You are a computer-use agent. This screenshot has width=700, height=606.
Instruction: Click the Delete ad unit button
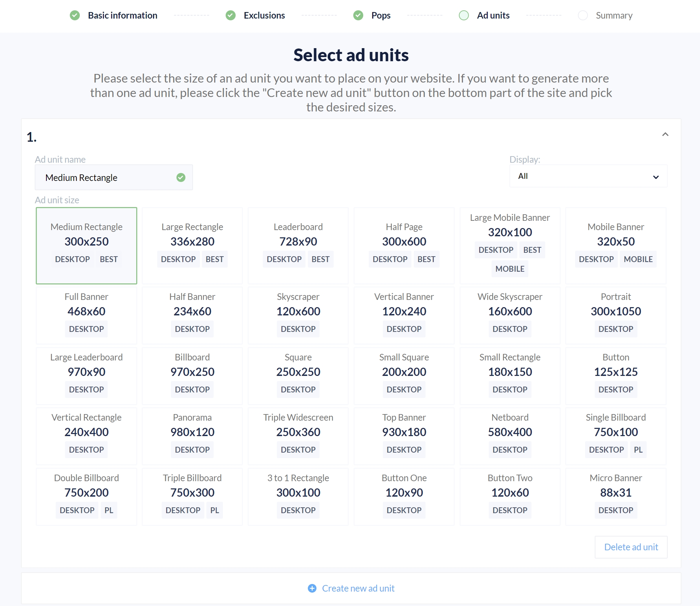[631, 547]
